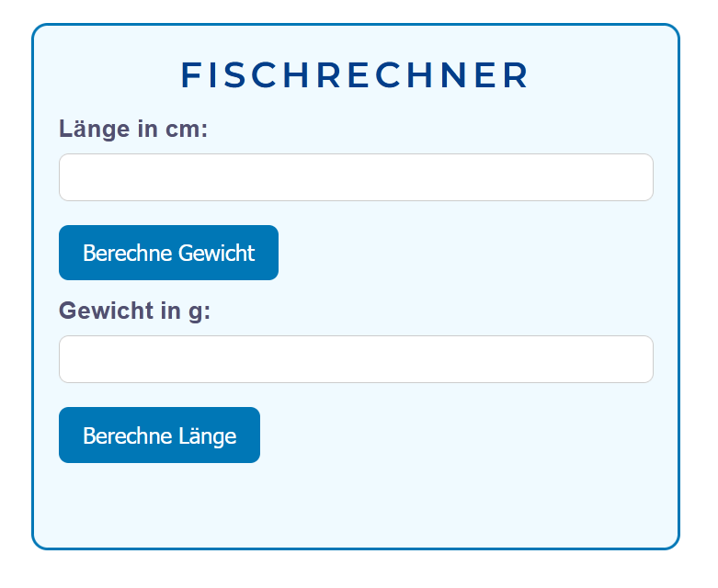Select the text box for length in centimeters
The height and width of the screenshot is (588, 718).
pyautogui.click(x=356, y=177)
